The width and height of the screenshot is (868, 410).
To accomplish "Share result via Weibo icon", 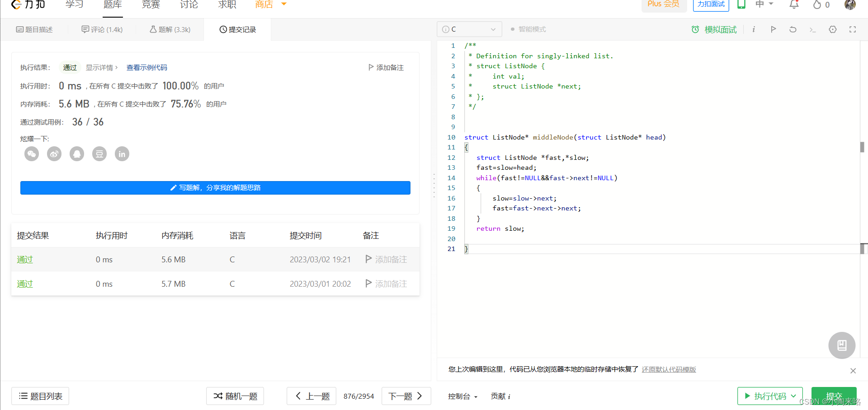I will point(54,154).
